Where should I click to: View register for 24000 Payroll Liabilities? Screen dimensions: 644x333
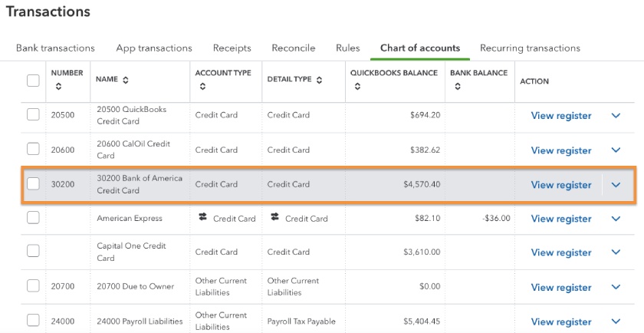561,322
